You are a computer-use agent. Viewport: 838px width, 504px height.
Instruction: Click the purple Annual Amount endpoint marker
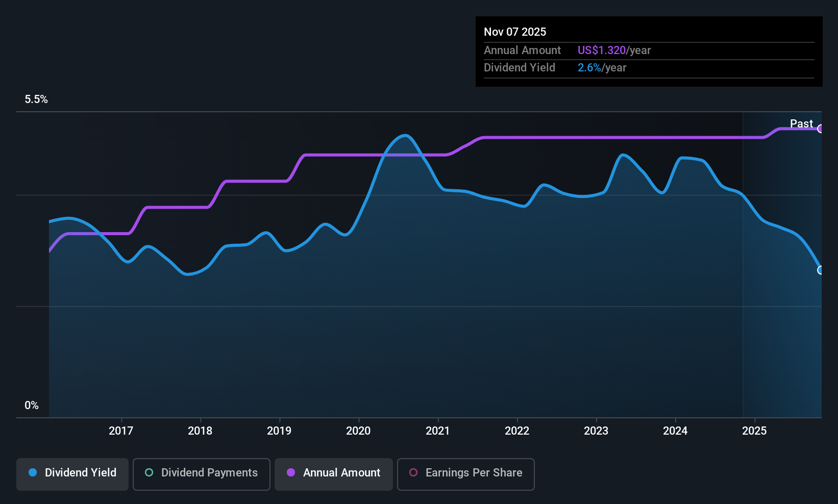coord(821,129)
